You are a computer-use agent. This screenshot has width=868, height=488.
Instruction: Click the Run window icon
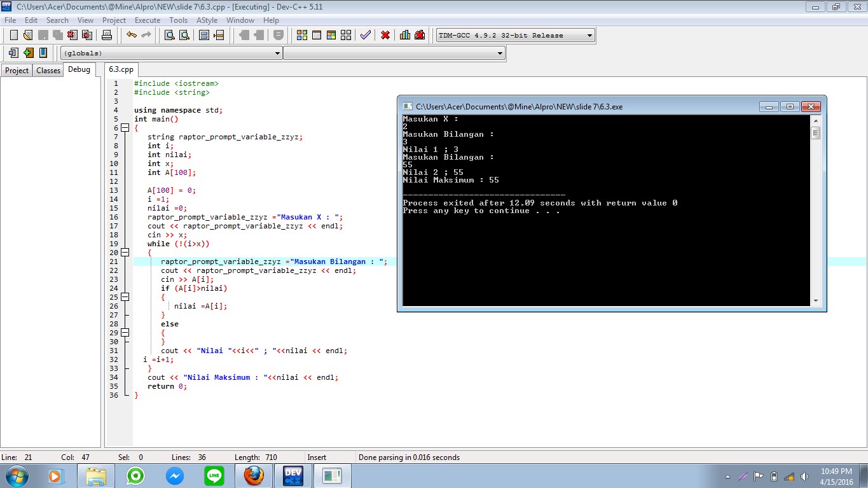pos(317,35)
